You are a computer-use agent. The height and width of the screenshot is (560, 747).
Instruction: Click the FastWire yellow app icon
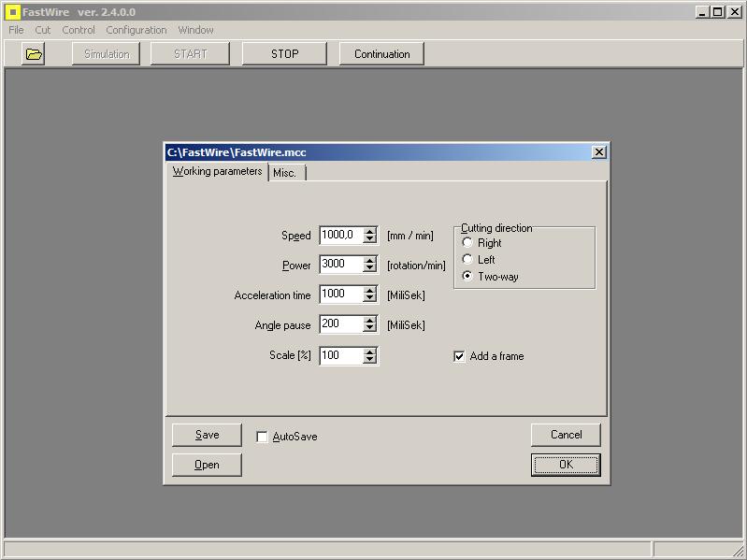tap(12, 12)
